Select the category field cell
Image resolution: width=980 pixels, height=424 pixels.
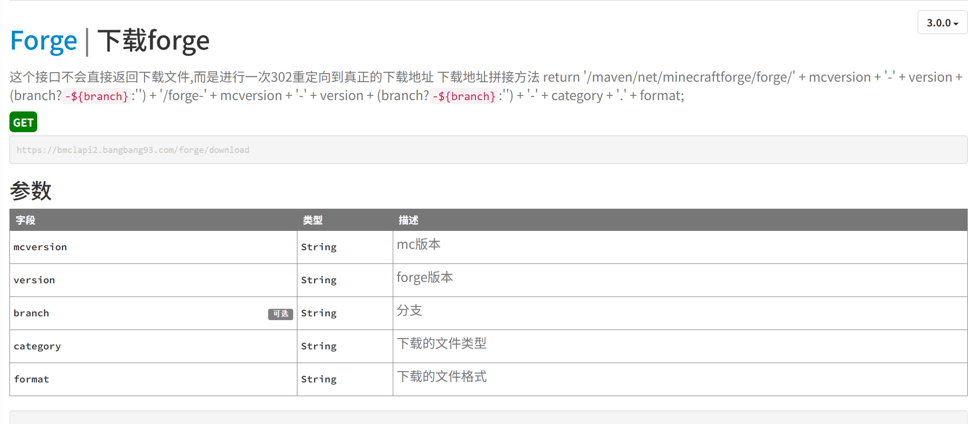point(37,346)
